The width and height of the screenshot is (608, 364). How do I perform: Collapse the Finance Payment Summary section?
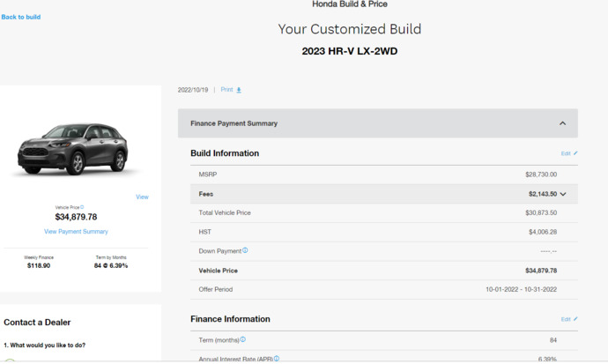tap(562, 123)
